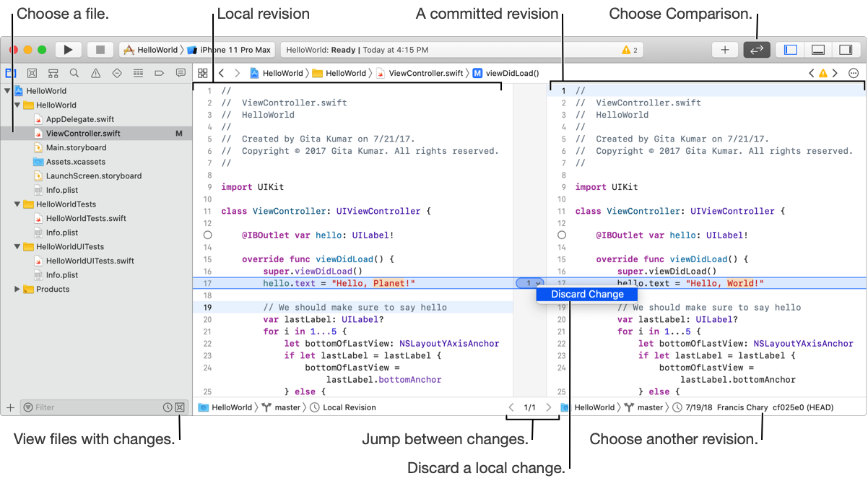Click the warning count badge showing 2
Viewport: 868px width, 481px height.
click(x=630, y=50)
